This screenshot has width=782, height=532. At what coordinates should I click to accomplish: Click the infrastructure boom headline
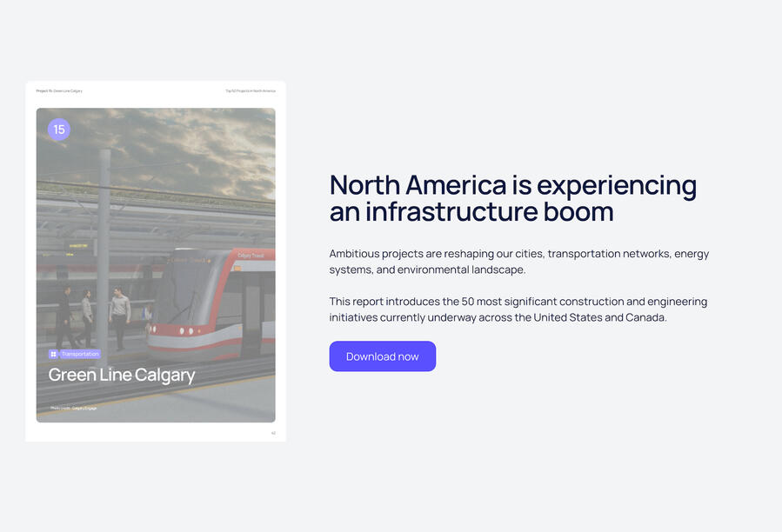(512, 198)
